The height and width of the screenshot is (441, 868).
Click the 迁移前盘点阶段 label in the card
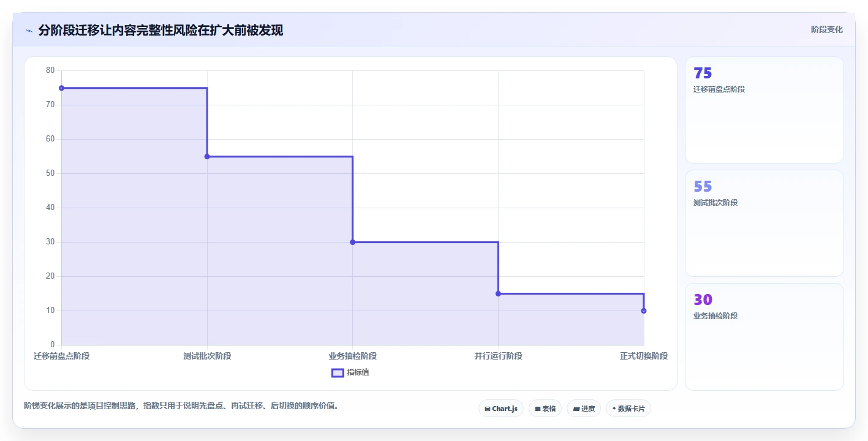719,89
